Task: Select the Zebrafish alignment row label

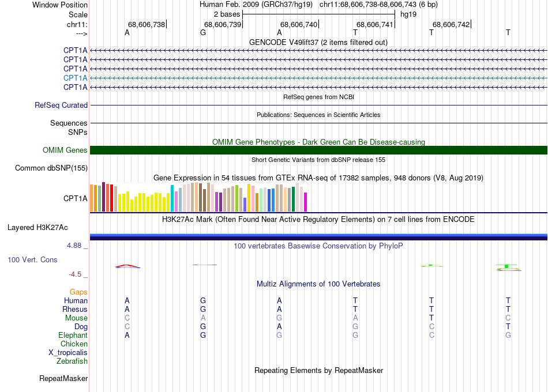Action: 72,361
